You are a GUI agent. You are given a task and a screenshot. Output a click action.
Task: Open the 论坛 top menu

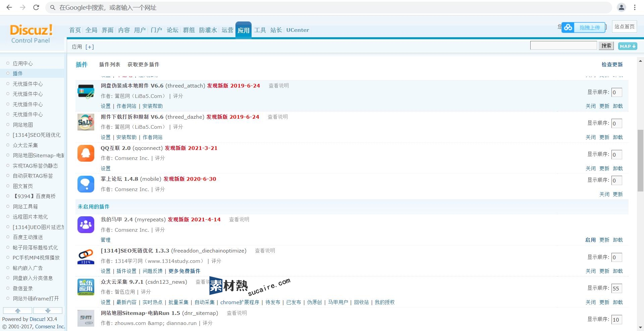173,30
